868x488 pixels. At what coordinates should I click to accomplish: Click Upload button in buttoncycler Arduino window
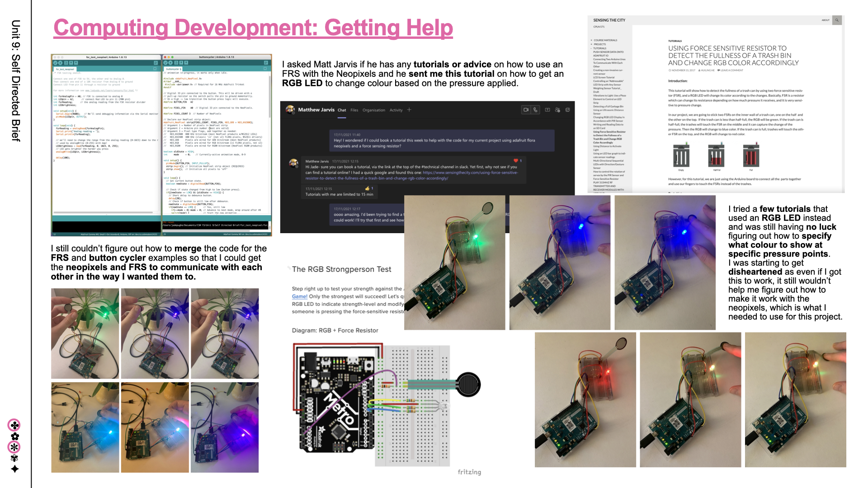pos(171,63)
